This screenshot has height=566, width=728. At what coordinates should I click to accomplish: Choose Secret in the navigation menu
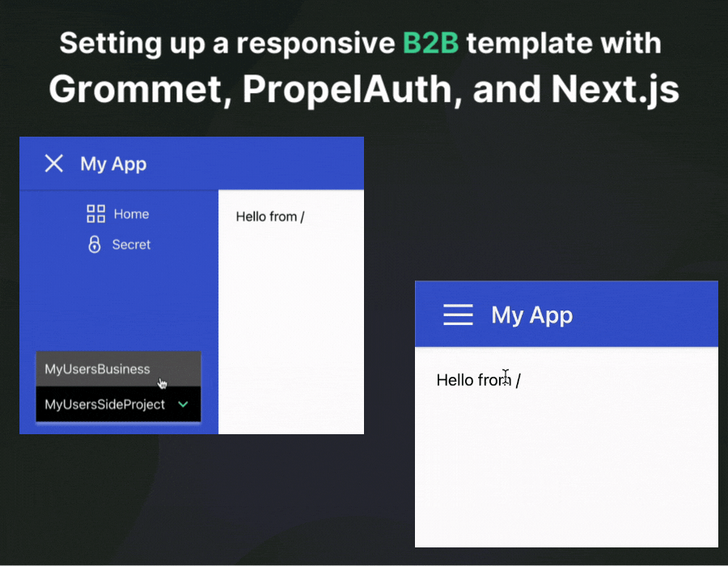coord(131,244)
